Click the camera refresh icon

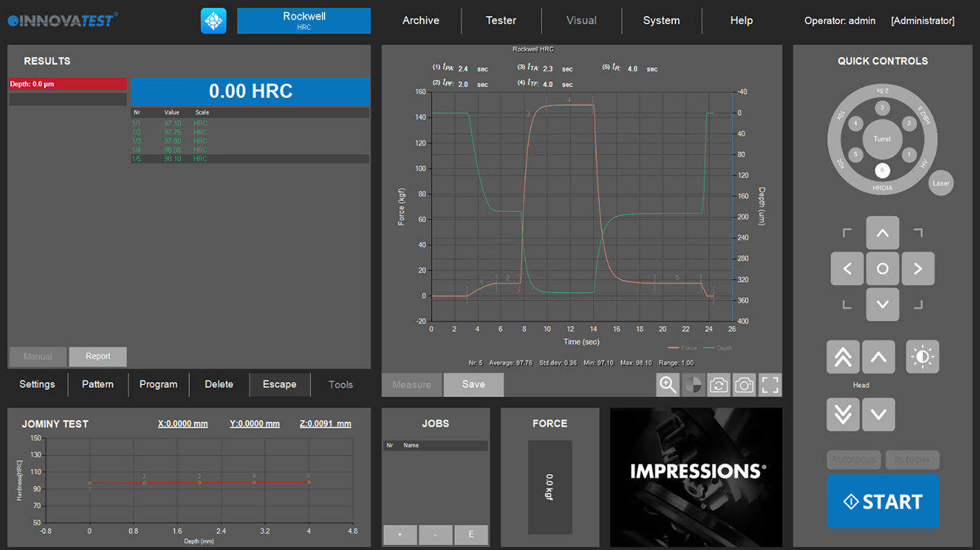[719, 385]
